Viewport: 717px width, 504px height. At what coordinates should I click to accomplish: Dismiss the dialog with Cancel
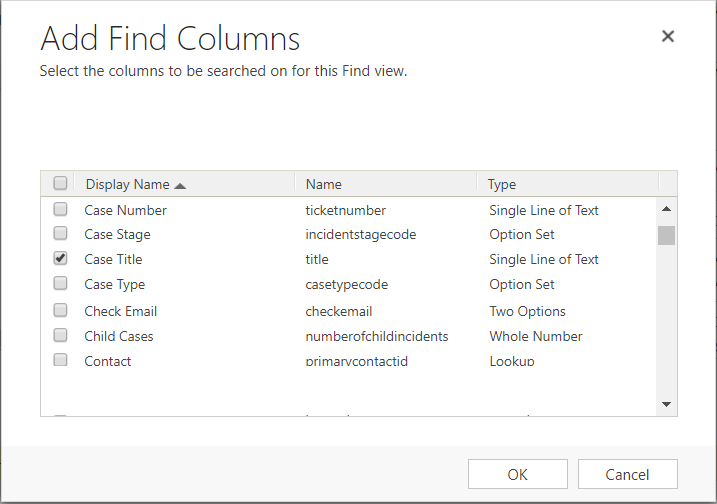click(627, 474)
